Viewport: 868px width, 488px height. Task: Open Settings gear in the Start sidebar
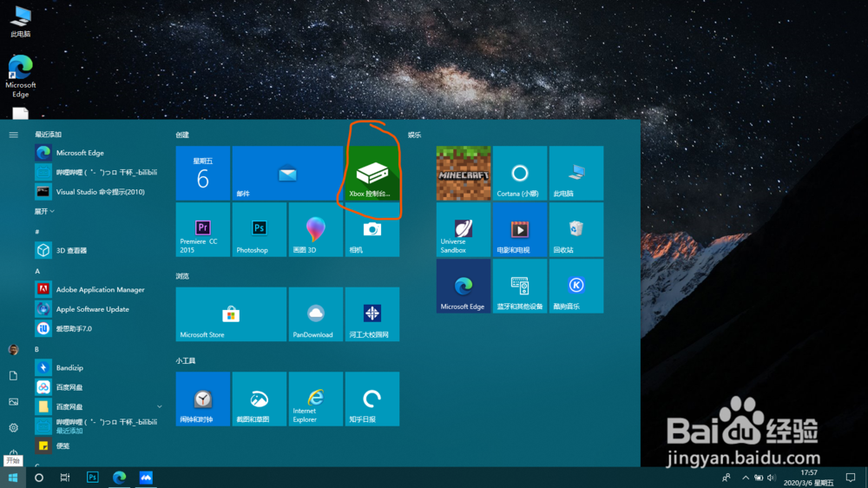13,427
